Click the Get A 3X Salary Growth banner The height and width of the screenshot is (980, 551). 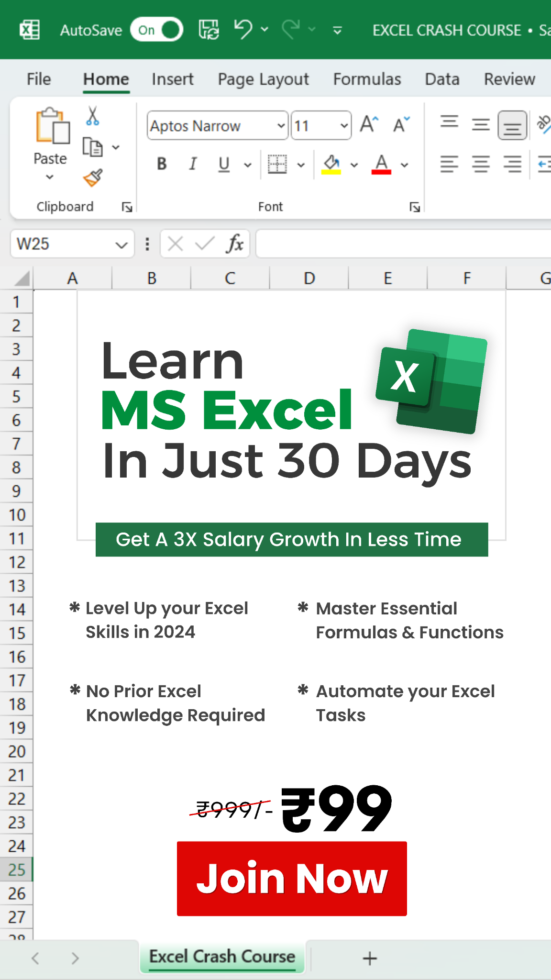[x=292, y=539]
